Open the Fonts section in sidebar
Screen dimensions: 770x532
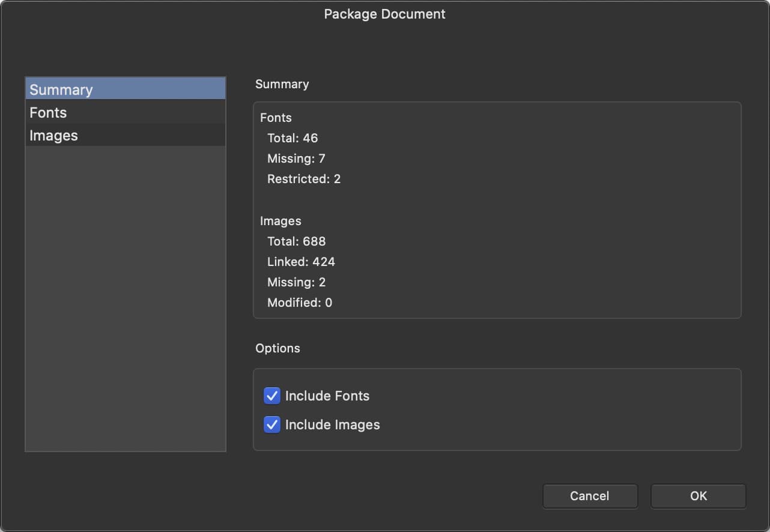coord(126,112)
